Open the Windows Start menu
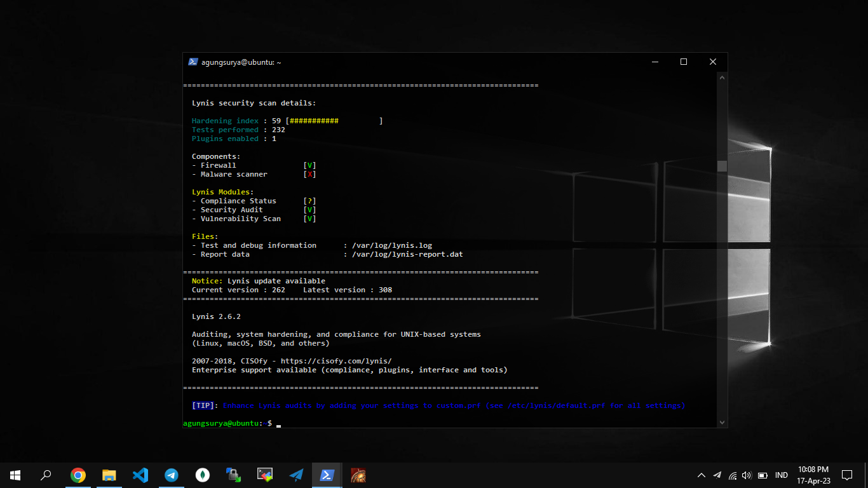The width and height of the screenshot is (868, 488). pyautogui.click(x=15, y=475)
